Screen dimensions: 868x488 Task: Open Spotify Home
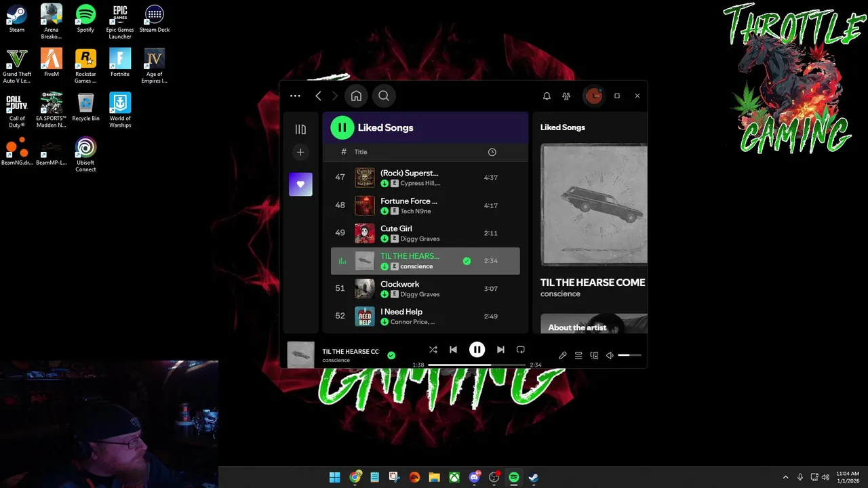point(356,96)
